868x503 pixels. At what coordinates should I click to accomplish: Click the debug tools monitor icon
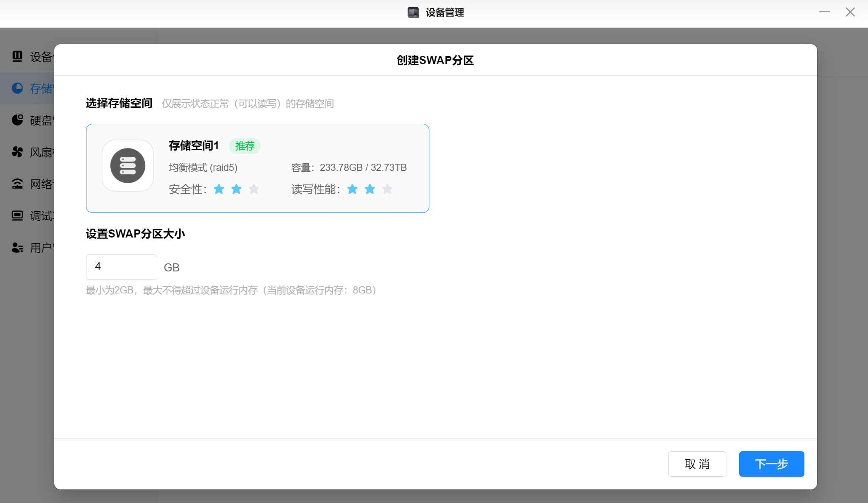point(17,215)
